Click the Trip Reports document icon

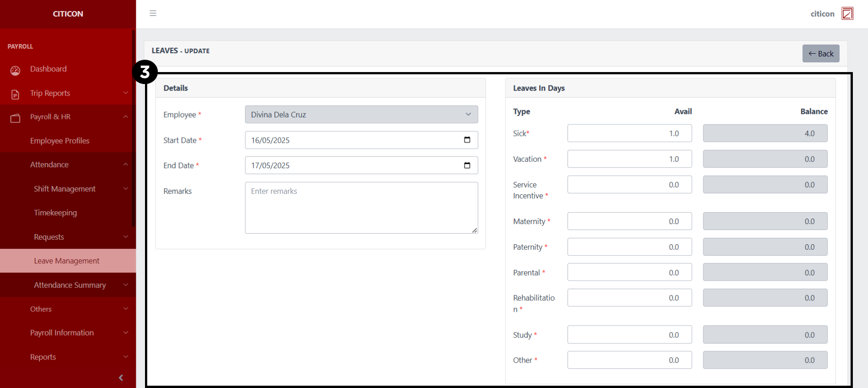[x=15, y=94]
